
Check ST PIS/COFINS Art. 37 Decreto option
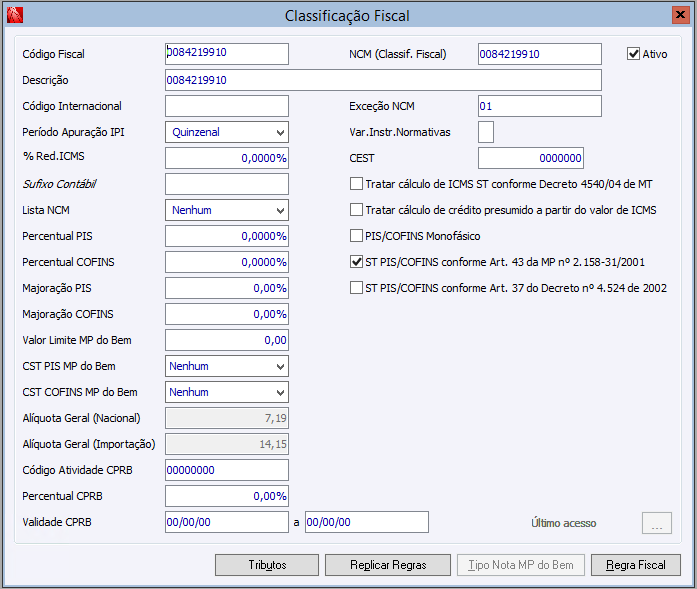point(356,288)
